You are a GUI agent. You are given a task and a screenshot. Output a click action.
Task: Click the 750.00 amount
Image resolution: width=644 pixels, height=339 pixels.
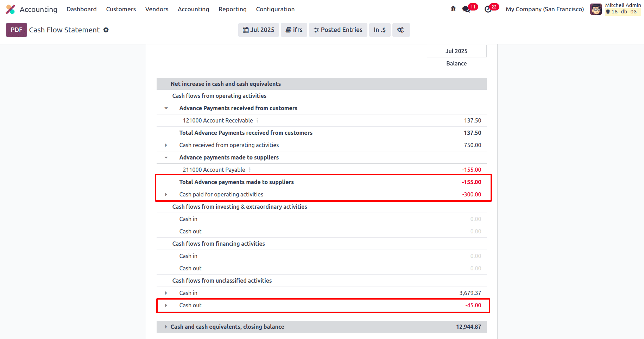(473, 145)
